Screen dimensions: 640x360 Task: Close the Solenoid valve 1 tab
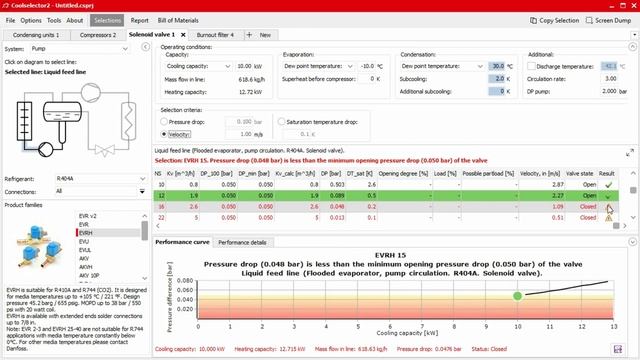pyautogui.click(x=183, y=35)
